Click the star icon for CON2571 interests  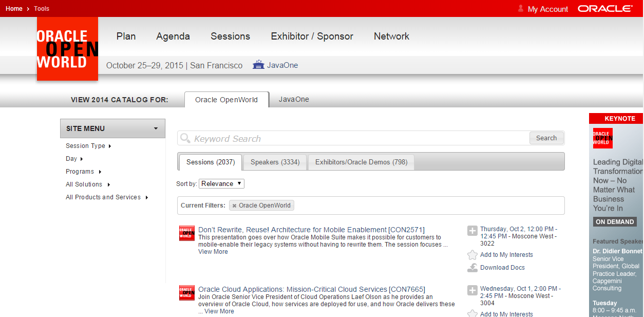[x=472, y=255]
